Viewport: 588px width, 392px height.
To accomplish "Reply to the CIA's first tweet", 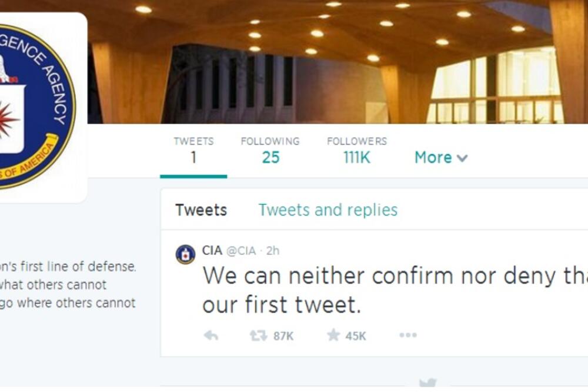I will (211, 336).
